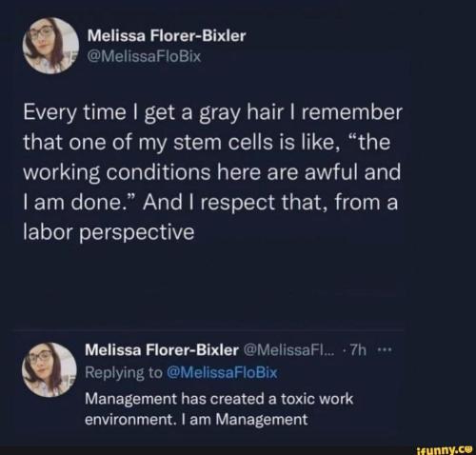Image resolution: width=476 pixels, height=455 pixels.
Task: Click the top Melissa Florer-Bixler display name
Action: click(x=167, y=36)
